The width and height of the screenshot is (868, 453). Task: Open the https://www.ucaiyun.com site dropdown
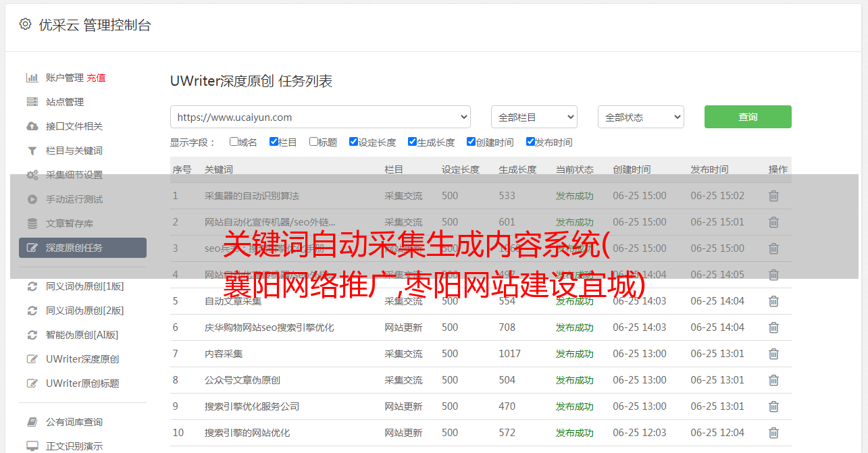[320, 117]
